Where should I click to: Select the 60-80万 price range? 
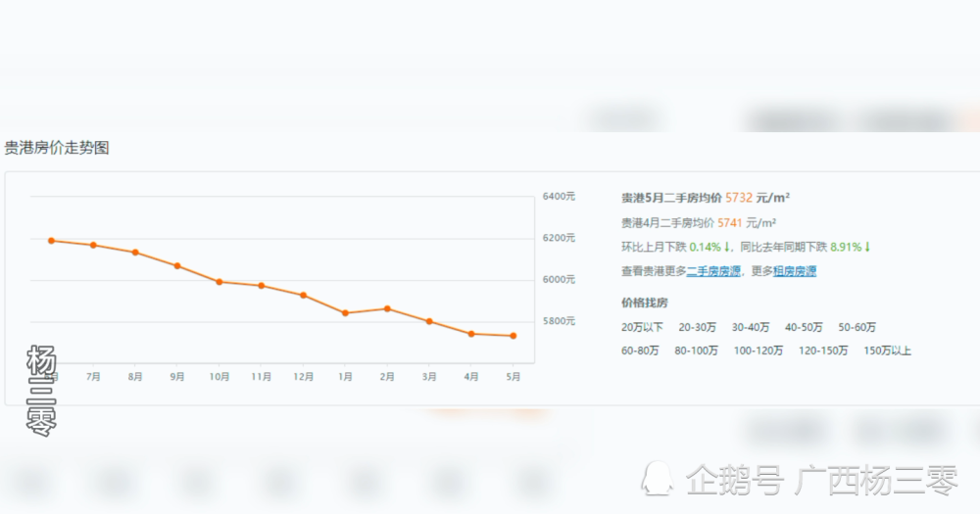[x=640, y=350]
